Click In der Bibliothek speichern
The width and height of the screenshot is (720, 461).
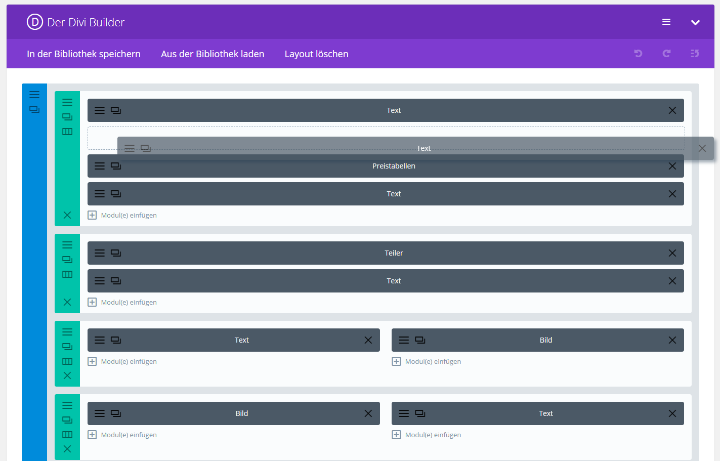[83, 54]
